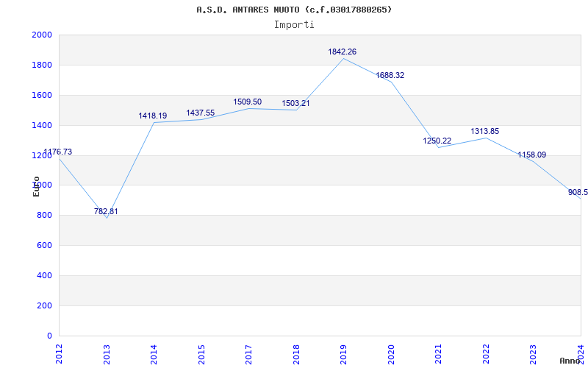Click the y-axis tick label 1600
This screenshot has height=368, width=588.
tap(42, 95)
